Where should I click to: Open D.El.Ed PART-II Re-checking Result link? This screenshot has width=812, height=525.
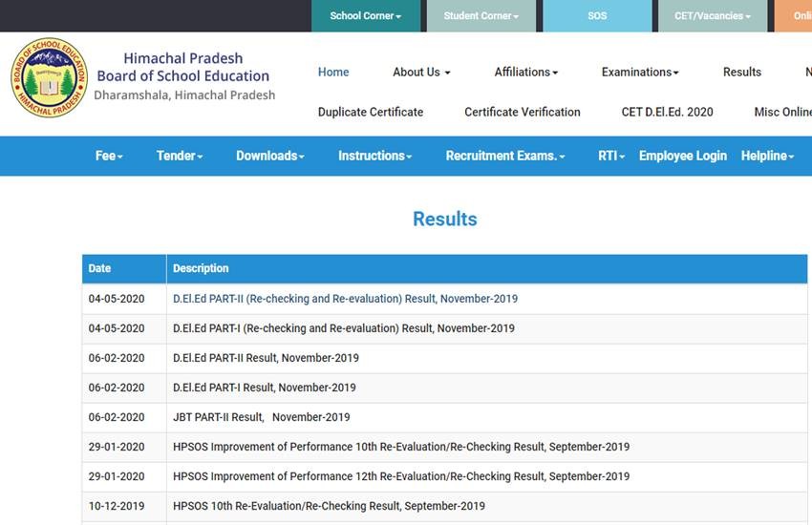click(x=345, y=299)
